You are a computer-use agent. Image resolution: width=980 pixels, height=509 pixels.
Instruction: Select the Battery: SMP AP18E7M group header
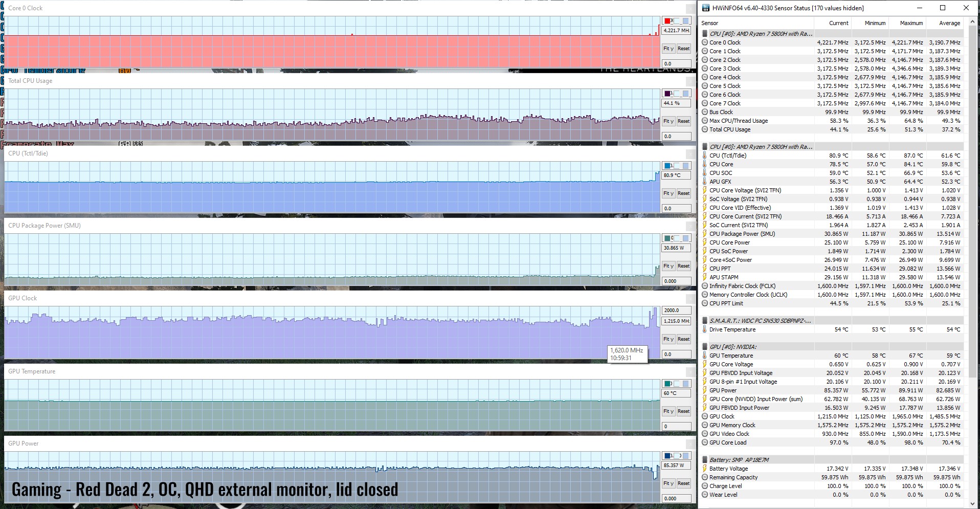point(739,460)
